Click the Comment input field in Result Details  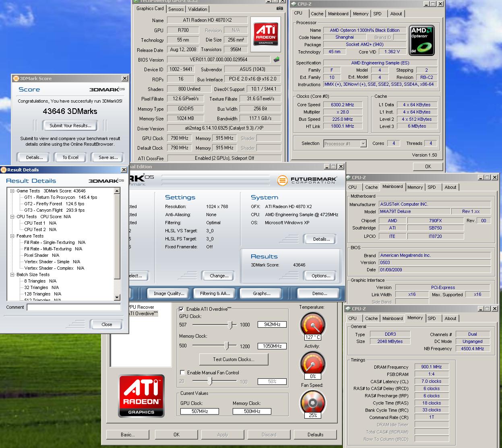click(74, 307)
